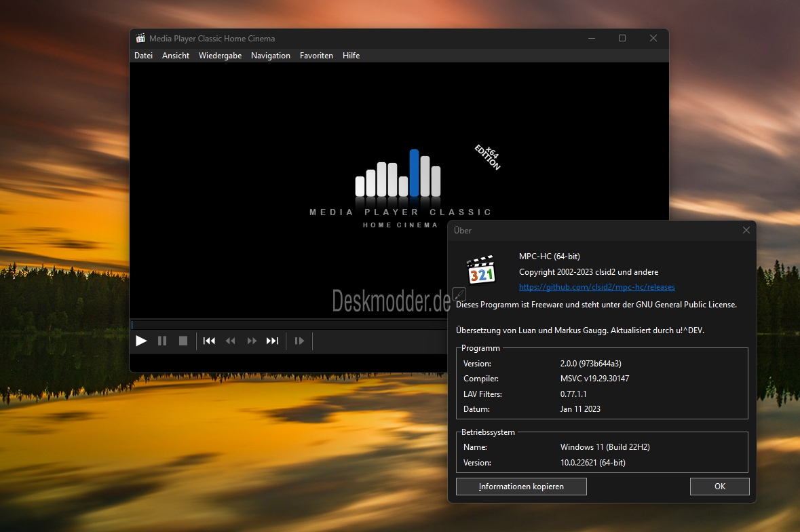Click the Name: label under Betriebssystem

(x=475, y=446)
